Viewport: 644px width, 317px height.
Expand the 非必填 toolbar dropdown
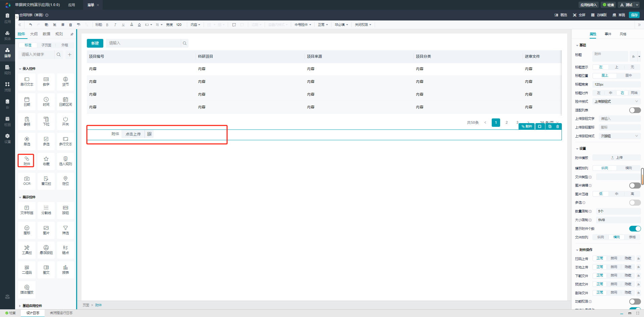(x=341, y=25)
